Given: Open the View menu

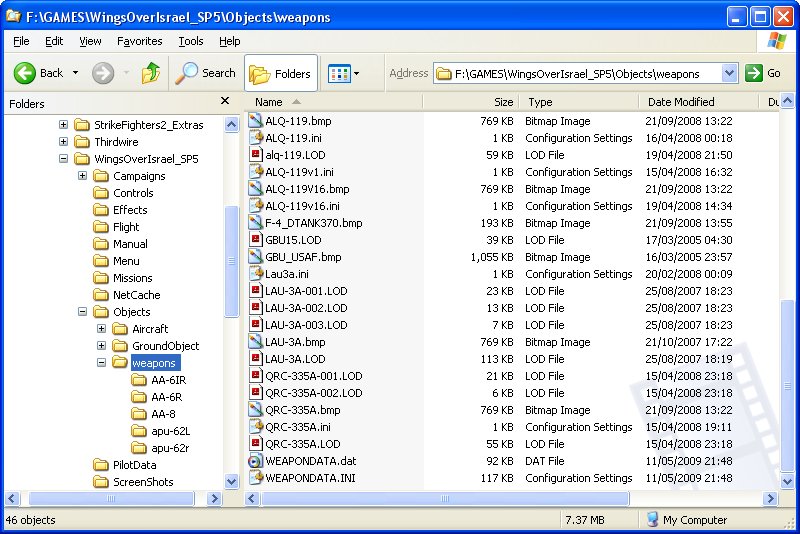Looking at the screenshot, I should [90, 41].
